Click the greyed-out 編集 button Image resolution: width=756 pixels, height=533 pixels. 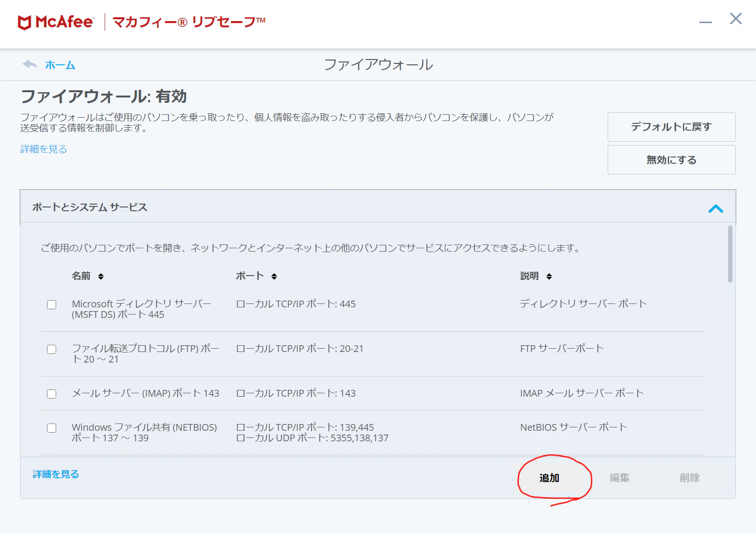click(620, 478)
